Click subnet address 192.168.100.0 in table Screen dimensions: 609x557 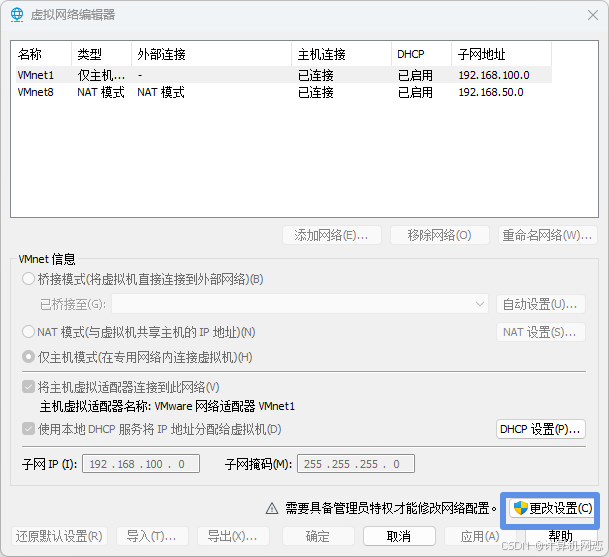(494, 75)
